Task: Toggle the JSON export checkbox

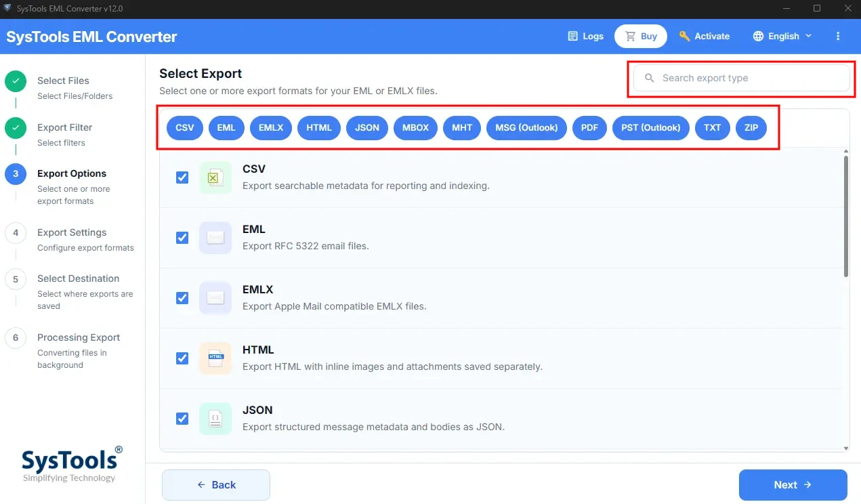Action: tap(182, 419)
